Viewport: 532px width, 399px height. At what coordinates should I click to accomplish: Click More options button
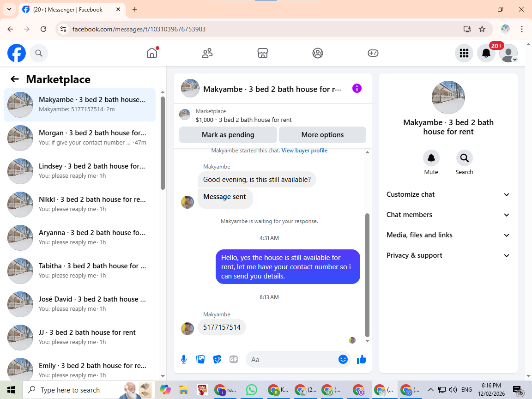(x=322, y=135)
